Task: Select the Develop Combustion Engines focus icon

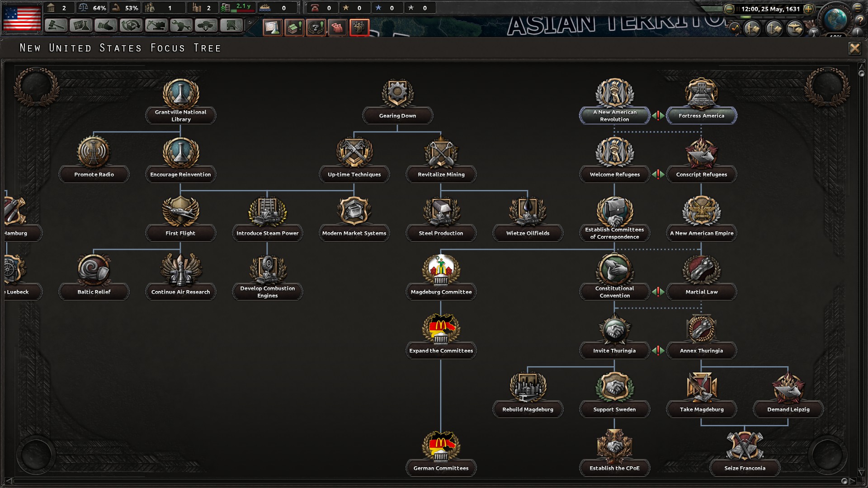Action: coord(268,270)
